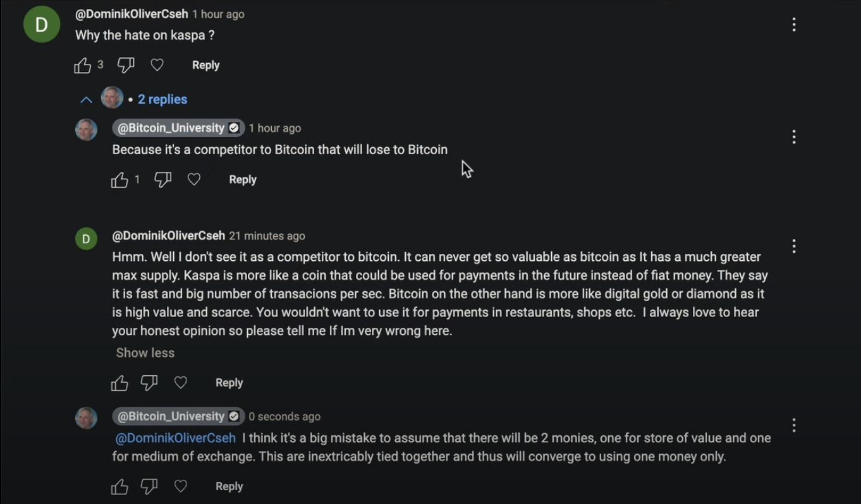Collapse the 2 replies thread chevron
Image resolution: width=861 pixels, height=504 pixels.
coord(86,100)
